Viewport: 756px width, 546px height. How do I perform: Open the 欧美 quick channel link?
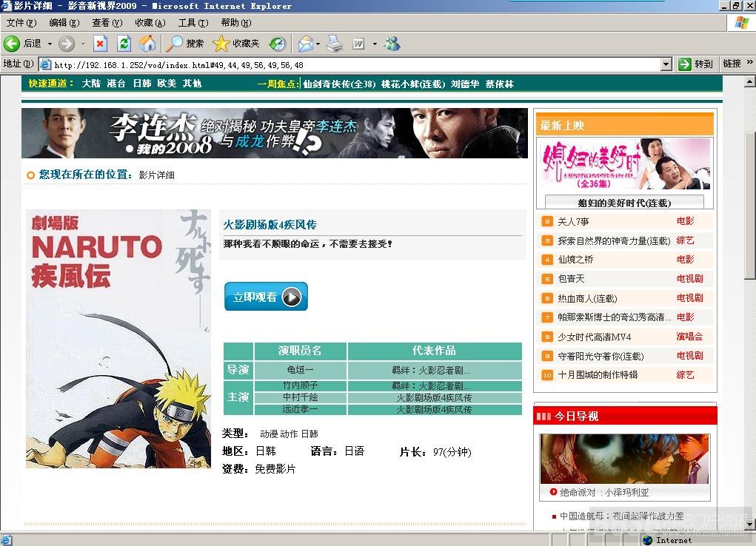coord(167,84)
